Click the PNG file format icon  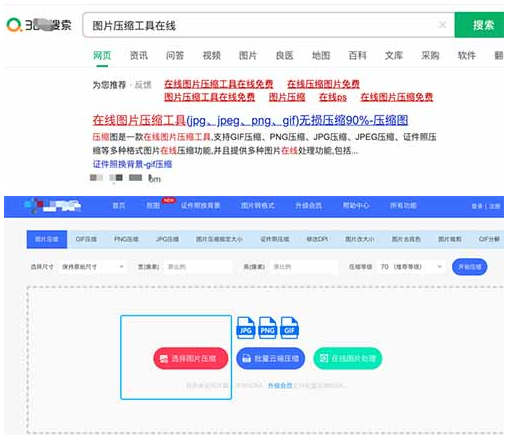click(268, 328)
